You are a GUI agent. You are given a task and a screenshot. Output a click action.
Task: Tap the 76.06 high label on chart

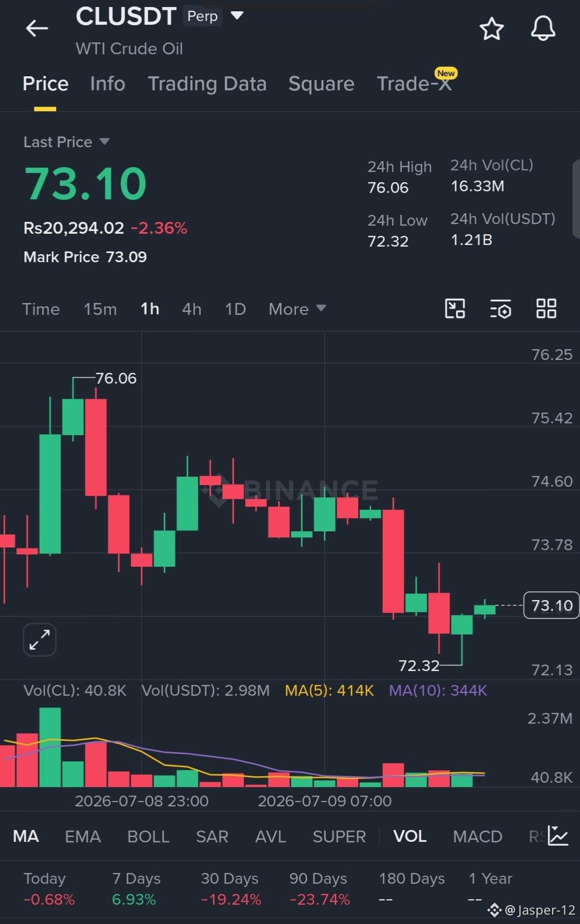pyautogui.click(x=116, y=378)
